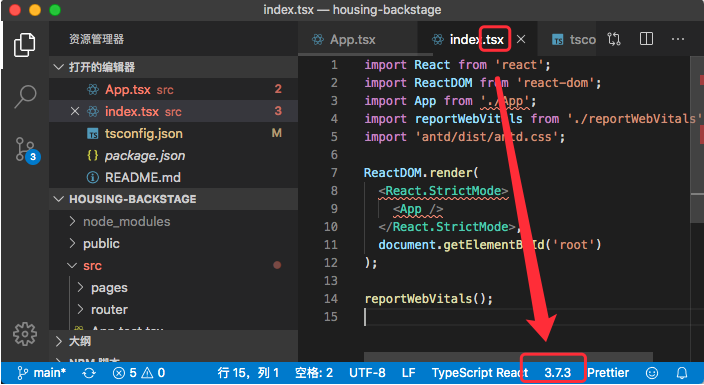Click the synchronize changes icon in status bar
Image resolution: width=704 pixels, height=385 pixels.
pyautogui.click(x=89, y=373)
